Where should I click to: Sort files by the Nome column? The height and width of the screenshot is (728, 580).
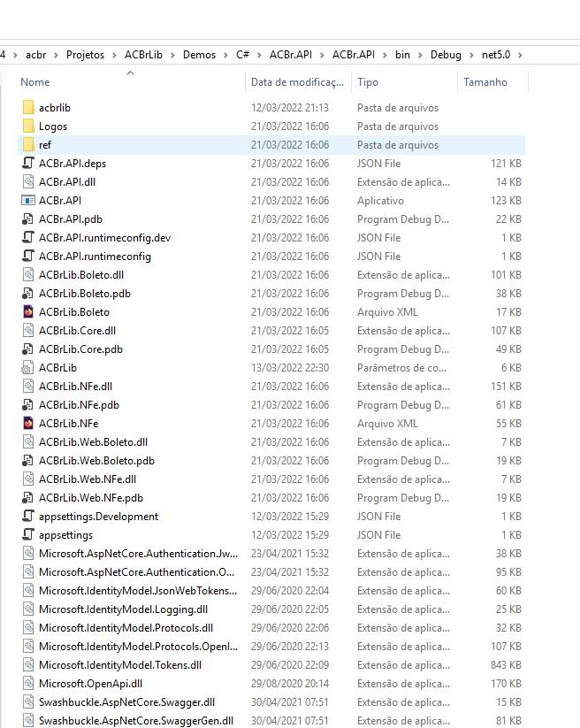(x=35, y=82)
